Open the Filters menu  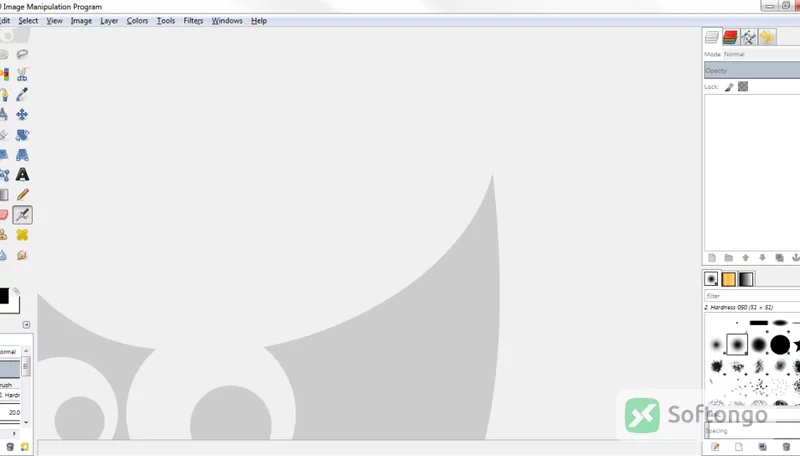tap(193, 21)
